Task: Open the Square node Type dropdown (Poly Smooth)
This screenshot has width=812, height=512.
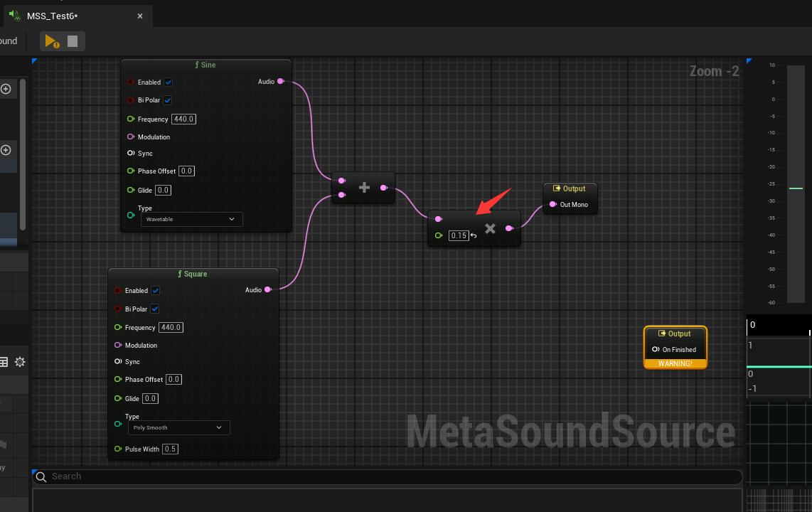Action: [178, 427]
